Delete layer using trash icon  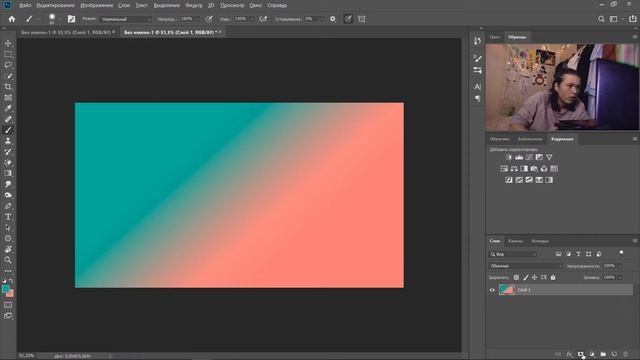[x=626, y=354]
